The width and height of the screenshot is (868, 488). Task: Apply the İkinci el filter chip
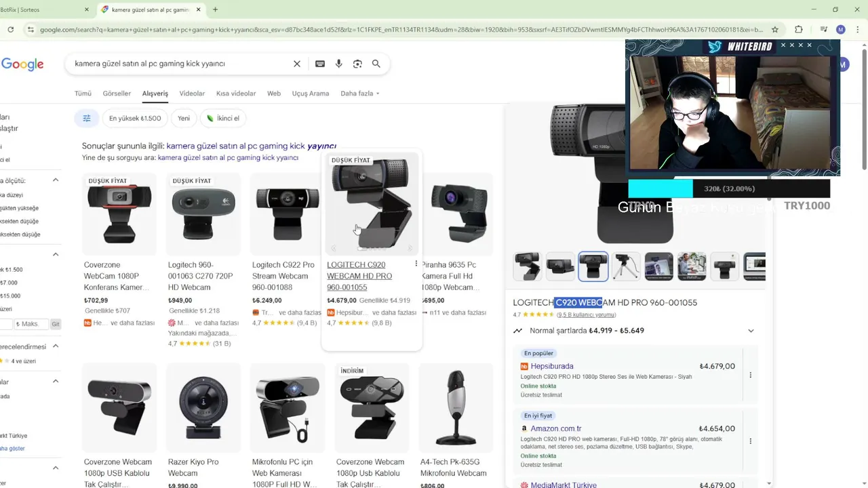point(222,118)
